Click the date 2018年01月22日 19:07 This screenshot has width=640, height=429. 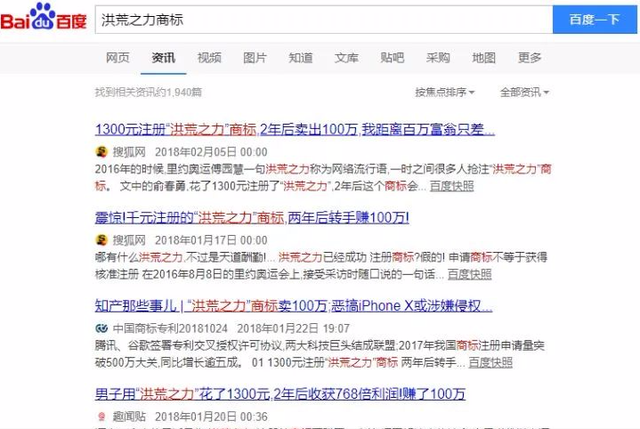pos(293,328)
